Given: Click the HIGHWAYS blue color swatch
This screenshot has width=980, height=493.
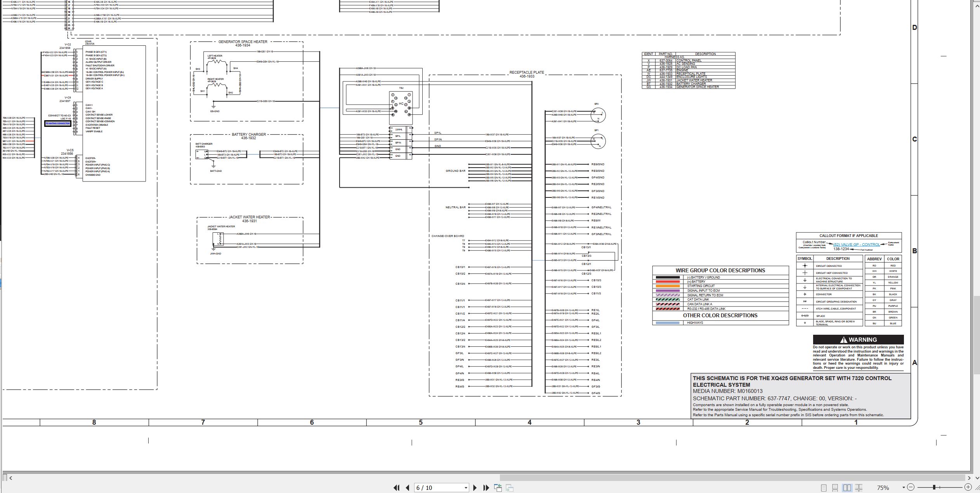Looking at the screenshot, I should (x=668, y=323).
